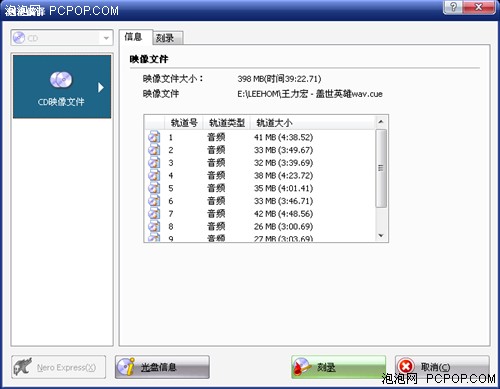Click the track list scrollbar up arrow
The width and height of the screenshot is (500, 389).
click(381, 122)
